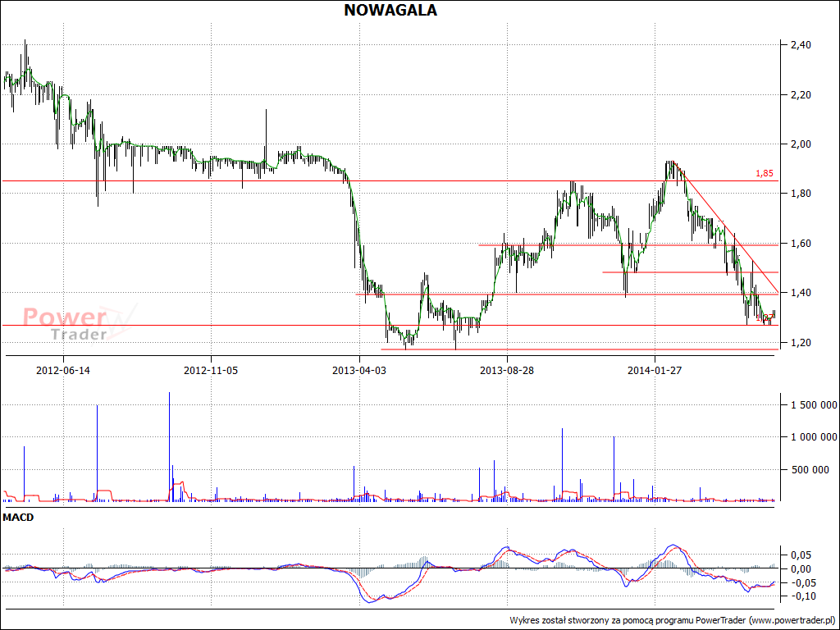Click the 1,20 price axis value
This screenshot has height=630, width=840.
coord(801,342)
